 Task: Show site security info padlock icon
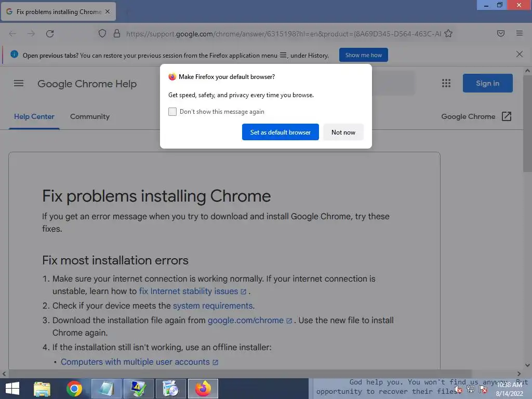pyautogui.click(x=117, y=33)
